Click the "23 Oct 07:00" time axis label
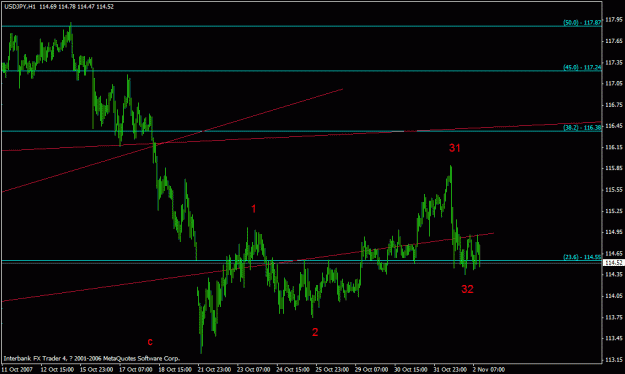The height and width of the screenshot is (374, 625). point(254,370)
